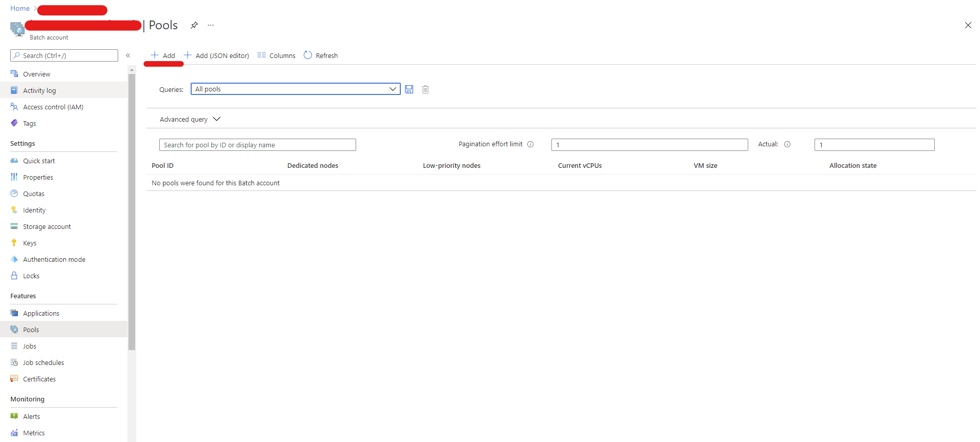Open Alerts under Monitoring

[64, 416]
